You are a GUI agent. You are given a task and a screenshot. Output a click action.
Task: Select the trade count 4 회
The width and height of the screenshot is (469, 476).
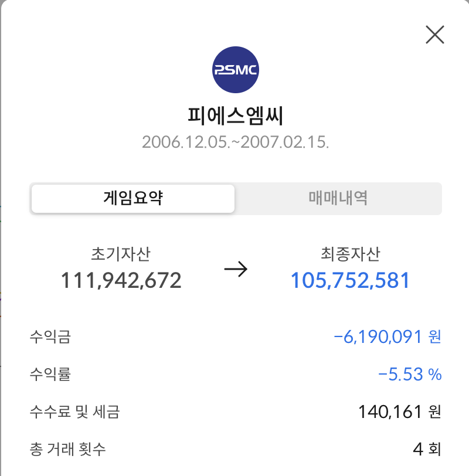click(x=427, y=449)
